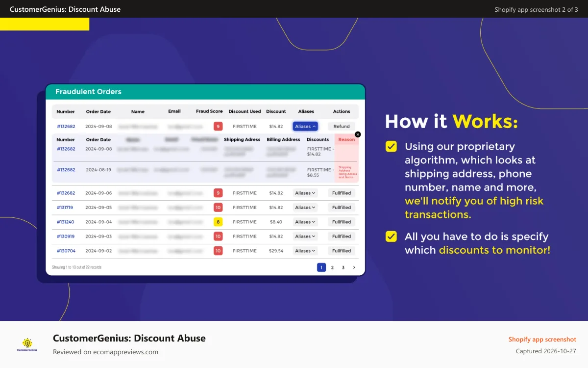
Task: Open order #130919 link
Action: coord(66,237)
